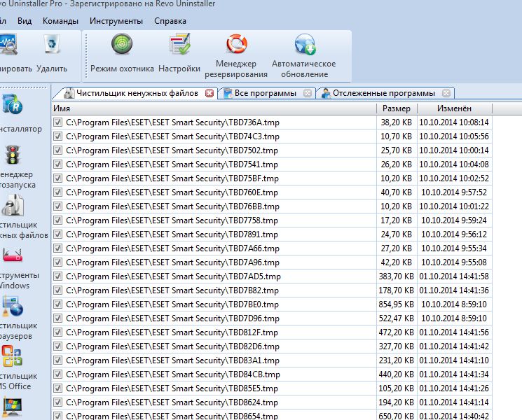Select the TBD7A66.tmp file path
The image size is (522, 420).
pos(172,248)
